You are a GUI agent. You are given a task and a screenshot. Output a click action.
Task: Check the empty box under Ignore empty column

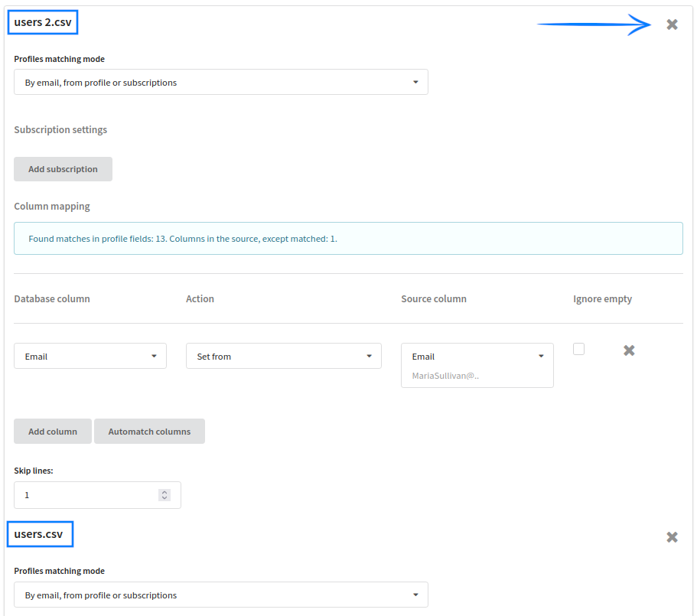[x=578, y=348]
